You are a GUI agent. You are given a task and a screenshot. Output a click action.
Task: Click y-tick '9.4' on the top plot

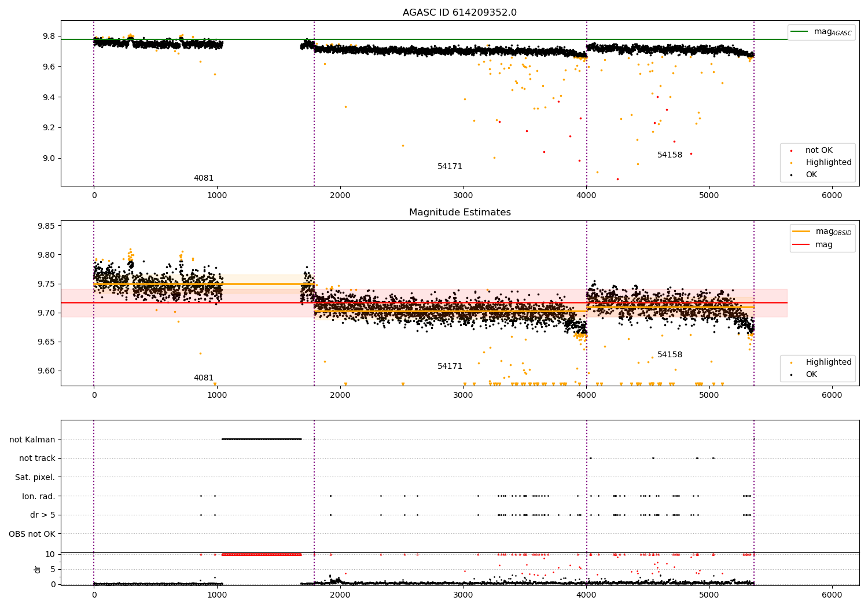tap(49, 97)
